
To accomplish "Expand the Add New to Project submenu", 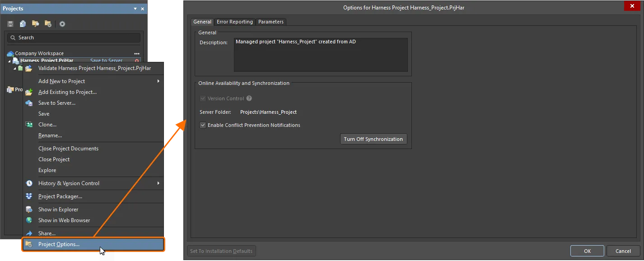I will [x=159, y=81].
